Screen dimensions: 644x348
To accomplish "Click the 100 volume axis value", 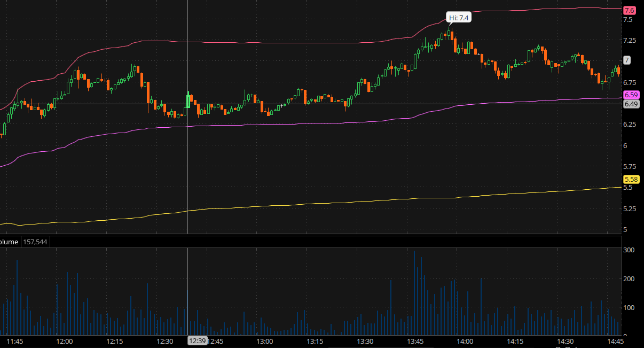I will coord(629,308).
